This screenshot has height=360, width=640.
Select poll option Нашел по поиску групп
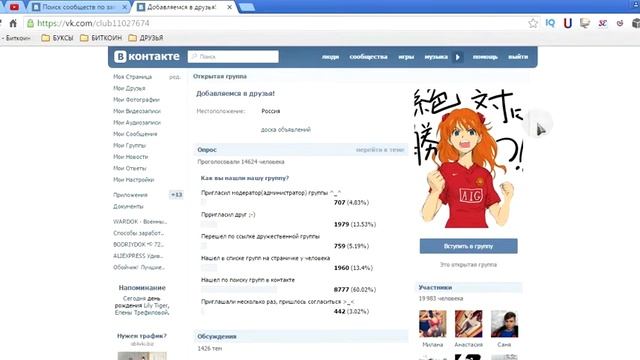[248, 280]
